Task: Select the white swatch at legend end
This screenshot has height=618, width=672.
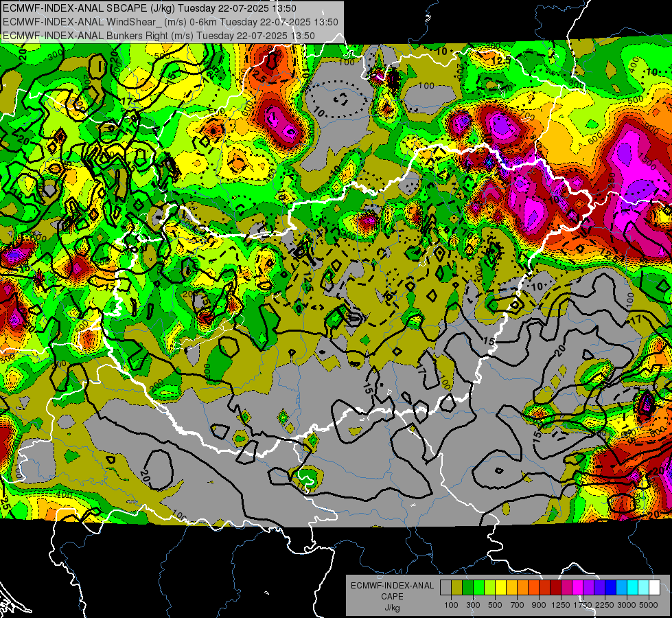Action: tap(654, 588)
